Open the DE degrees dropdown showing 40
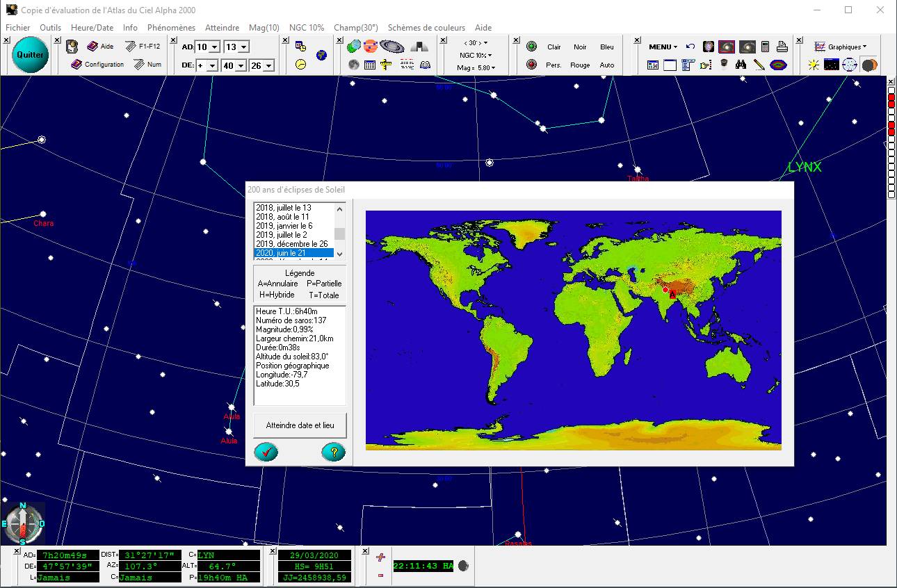 241,65
